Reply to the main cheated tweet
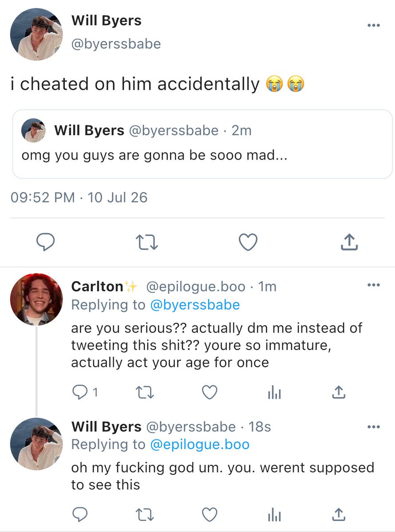 (45, 242)
